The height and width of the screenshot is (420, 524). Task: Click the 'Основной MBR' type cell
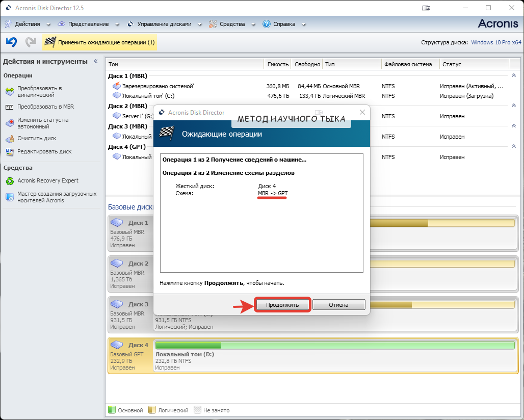coord(341,86)
